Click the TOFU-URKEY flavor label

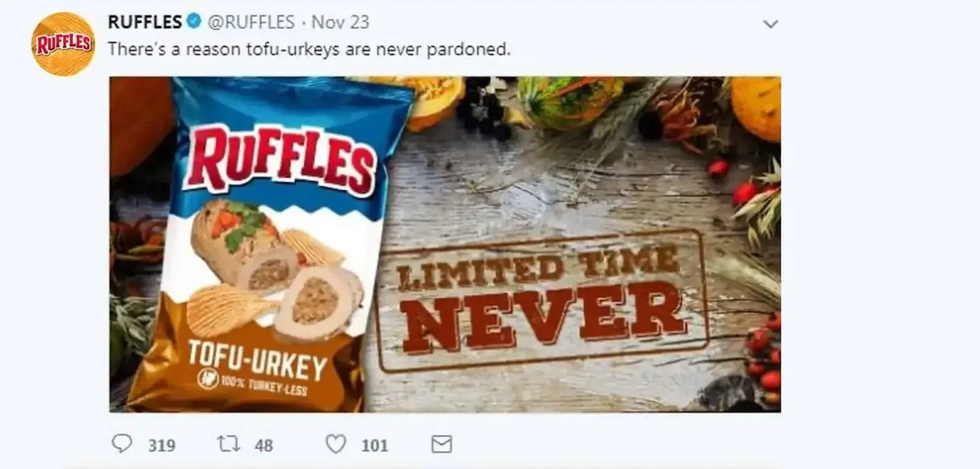pyautogui.click(x=256, y=360)
